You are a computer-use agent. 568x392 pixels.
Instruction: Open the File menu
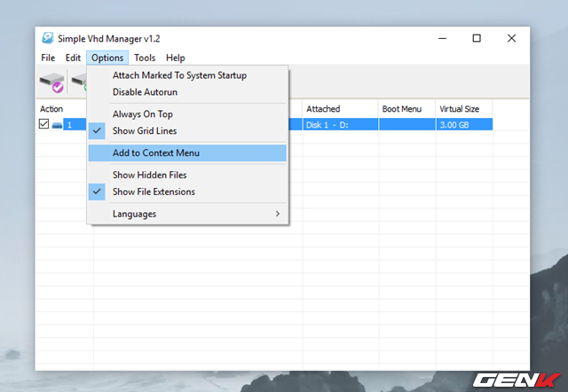(48, 58)
